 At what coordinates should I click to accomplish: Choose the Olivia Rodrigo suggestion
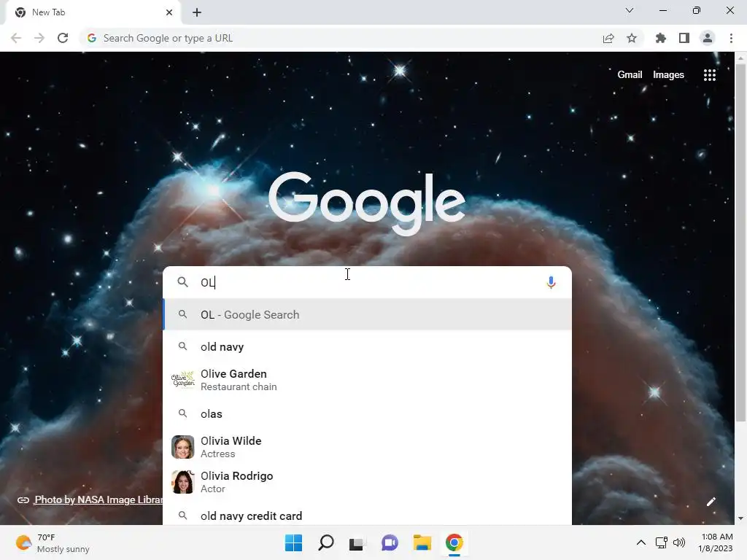point(368,482)
